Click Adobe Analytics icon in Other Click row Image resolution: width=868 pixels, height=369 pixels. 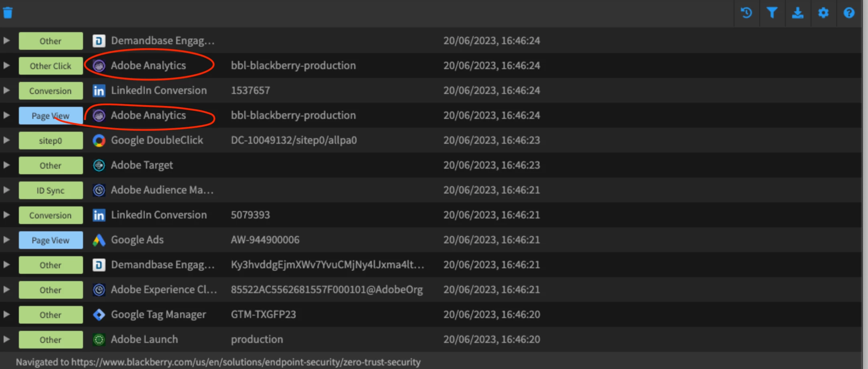(x=99, y=65)
